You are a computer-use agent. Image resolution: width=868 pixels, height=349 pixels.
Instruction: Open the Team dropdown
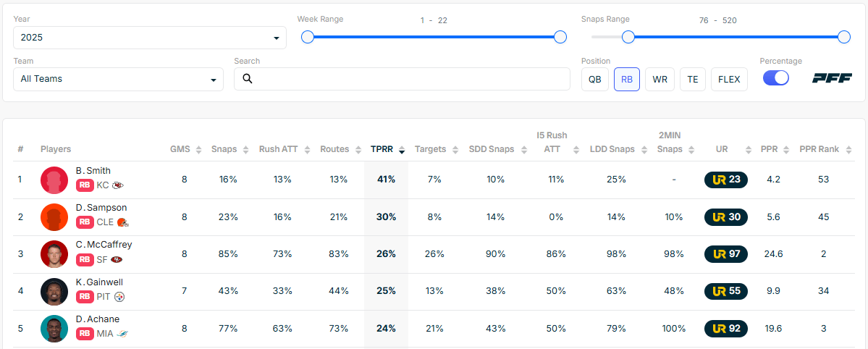pos(118,79)
